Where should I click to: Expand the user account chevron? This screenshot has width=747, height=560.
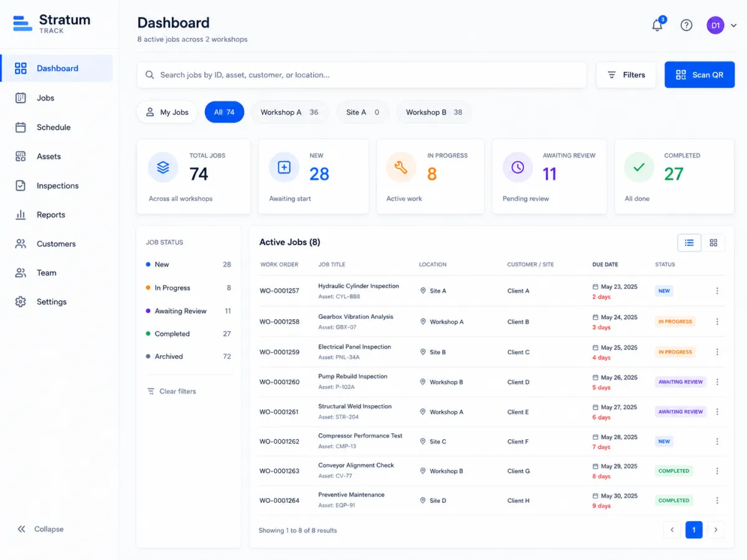pyautogui.click(x=733, y=26)
